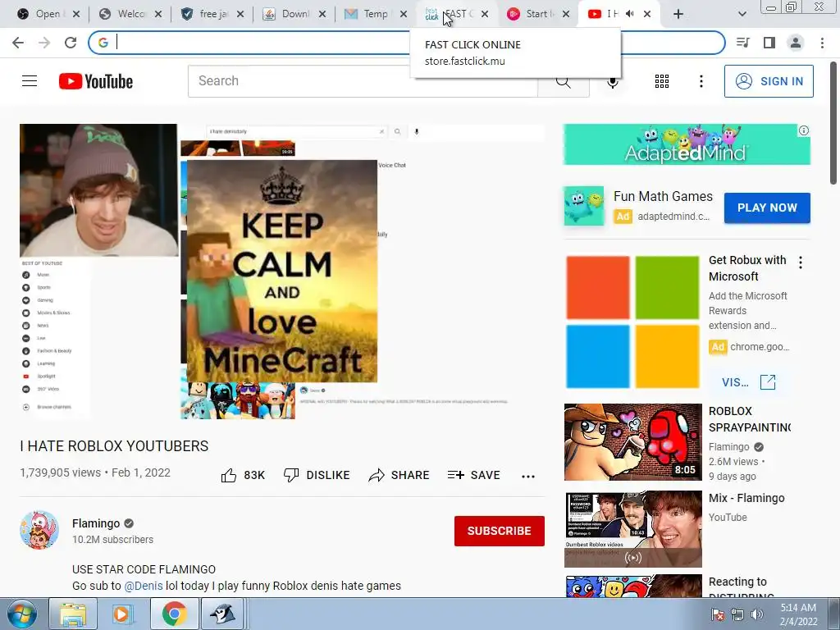Open YouTube apps grid icon
This screenshot has width=840, height=630.
click(x=662, y=81)
